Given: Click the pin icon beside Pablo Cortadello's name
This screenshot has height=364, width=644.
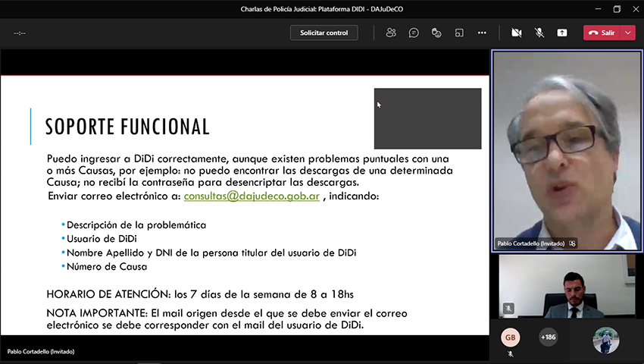Looking at the screenshot, I should (x=573, y=243).
